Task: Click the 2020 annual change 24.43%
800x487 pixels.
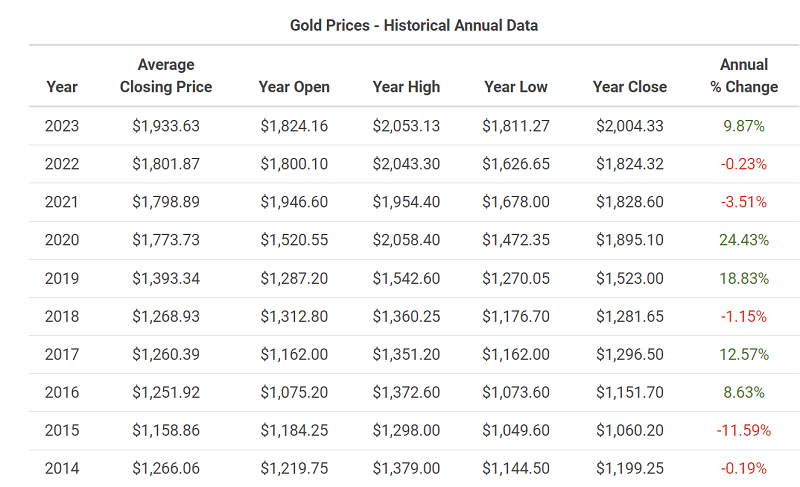Action: point(743,240)
